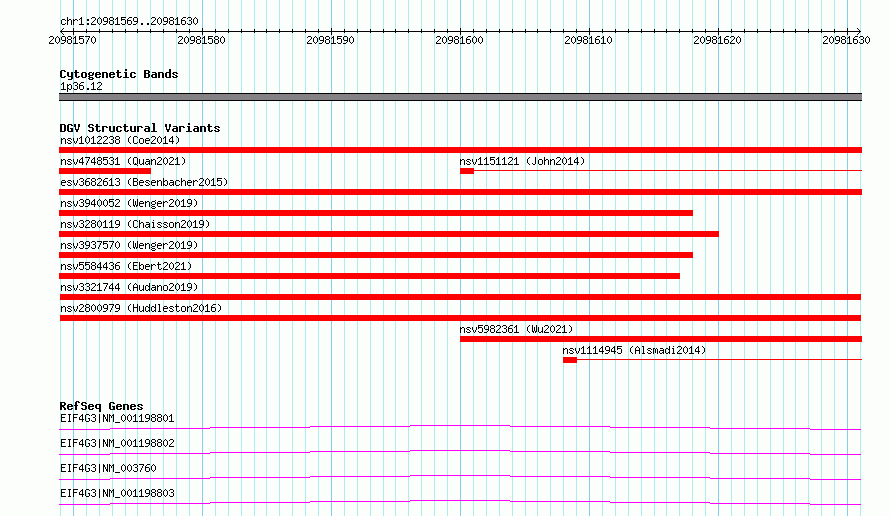Screen dimensions: 890x516
Task: Click the red bar below nsv1012238 (Coe2014)
Action: coord(460,150)
